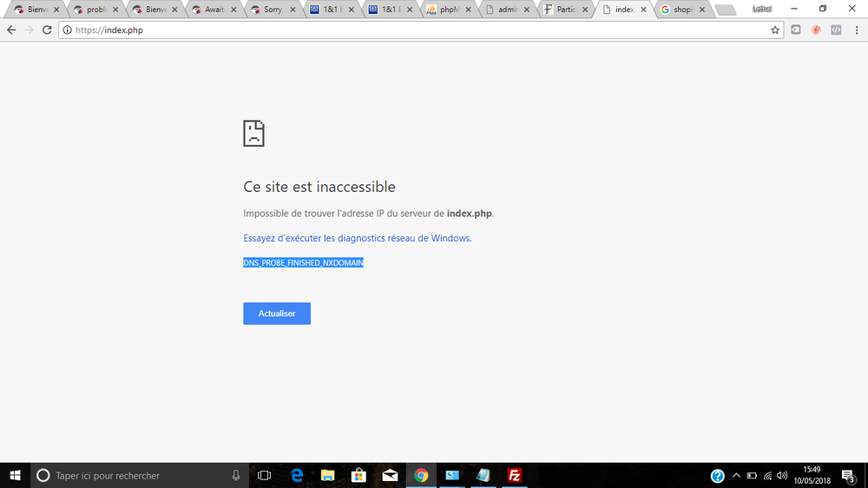Open the red circular extension icon
The image size is (868, 488).
click(x=816, y=30)
